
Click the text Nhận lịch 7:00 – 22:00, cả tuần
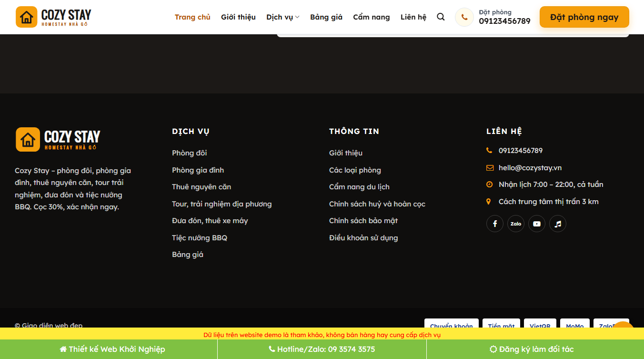pos(551,185)
